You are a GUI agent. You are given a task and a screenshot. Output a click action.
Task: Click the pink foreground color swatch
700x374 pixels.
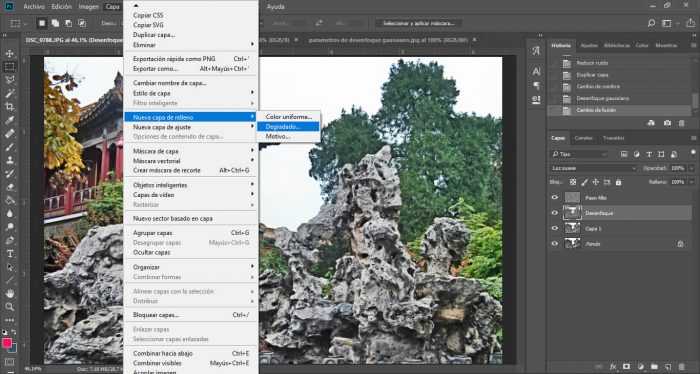pyautogui.click(x=7, y=343)
